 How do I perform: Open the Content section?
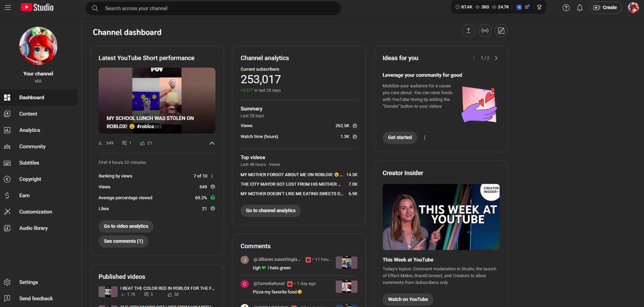tap(39, 114)
